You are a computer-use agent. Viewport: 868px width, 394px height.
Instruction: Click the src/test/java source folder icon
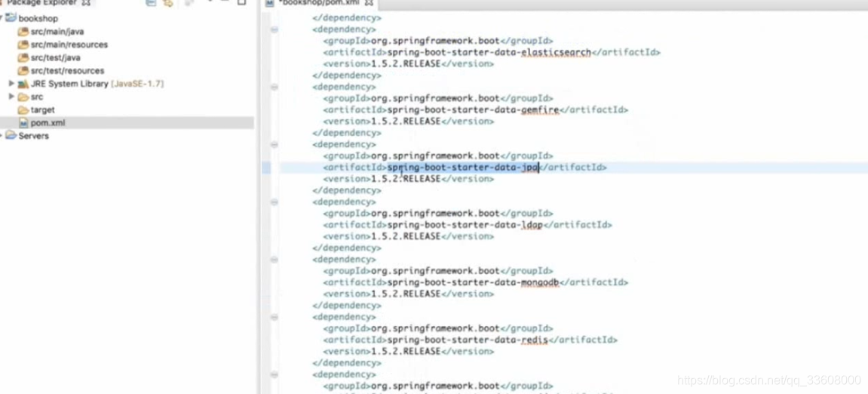pos(23,57)
